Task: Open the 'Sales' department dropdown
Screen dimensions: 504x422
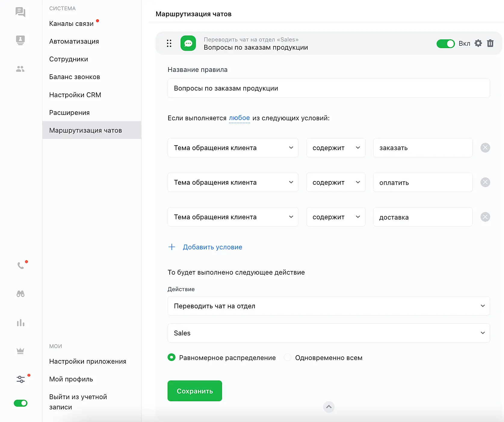Action: [x=329, y=333]
